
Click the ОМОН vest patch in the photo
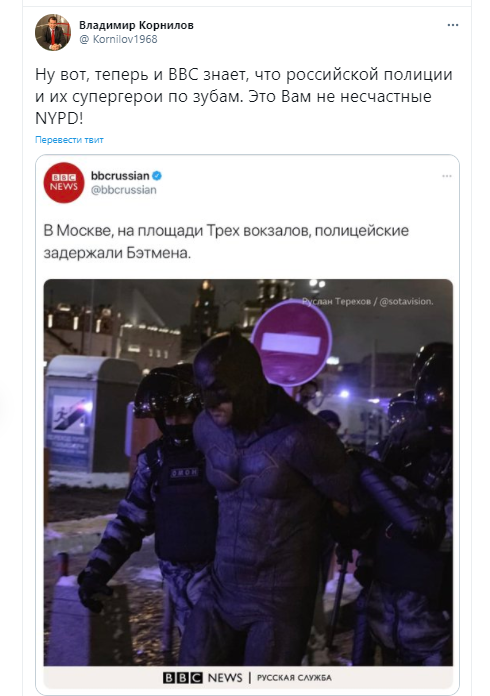[x=185, y=473]
